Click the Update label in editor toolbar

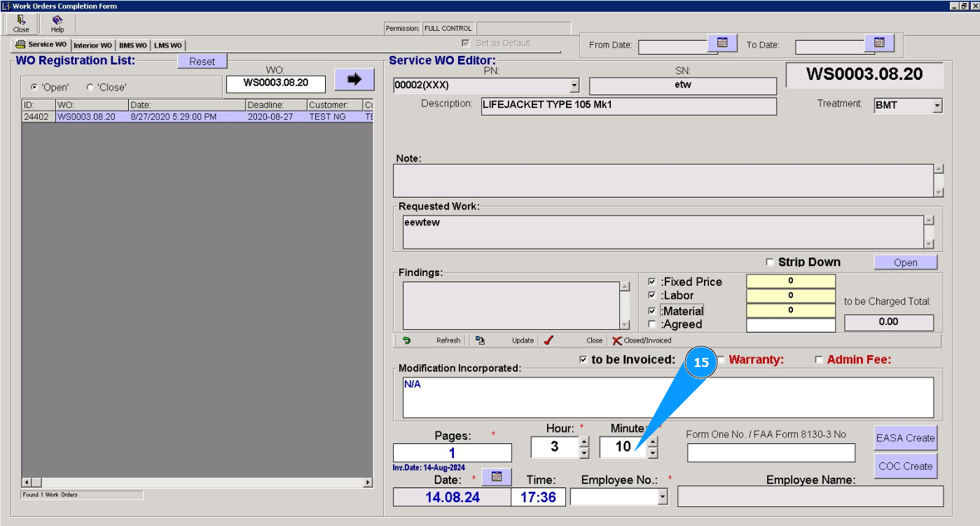(523, 340)
